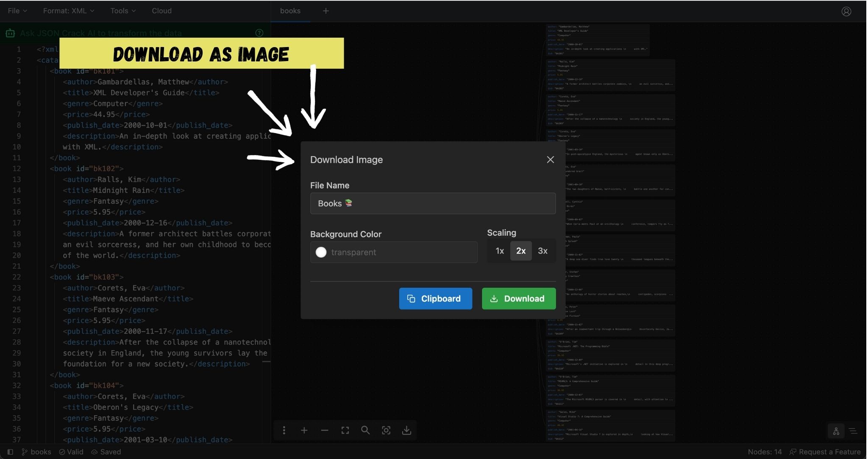Screen dimensions: 868x459
Task: Select 1x scaling option
Action: tap(499, 250)
